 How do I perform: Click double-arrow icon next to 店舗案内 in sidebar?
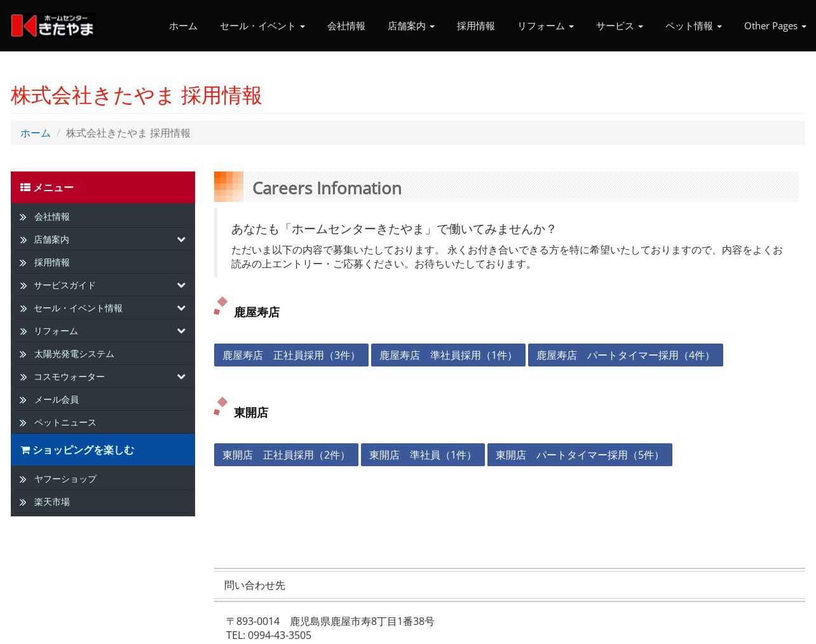23,240
